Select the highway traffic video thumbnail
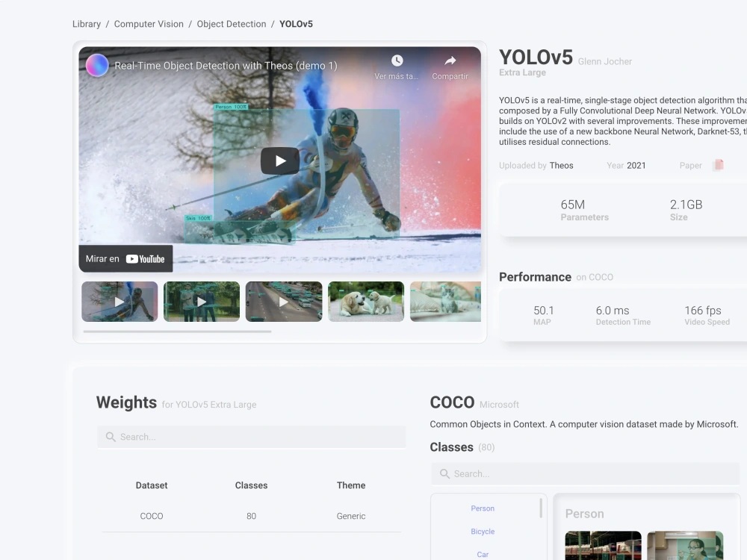This screenshot has width=747, height=560. point(284,302)
